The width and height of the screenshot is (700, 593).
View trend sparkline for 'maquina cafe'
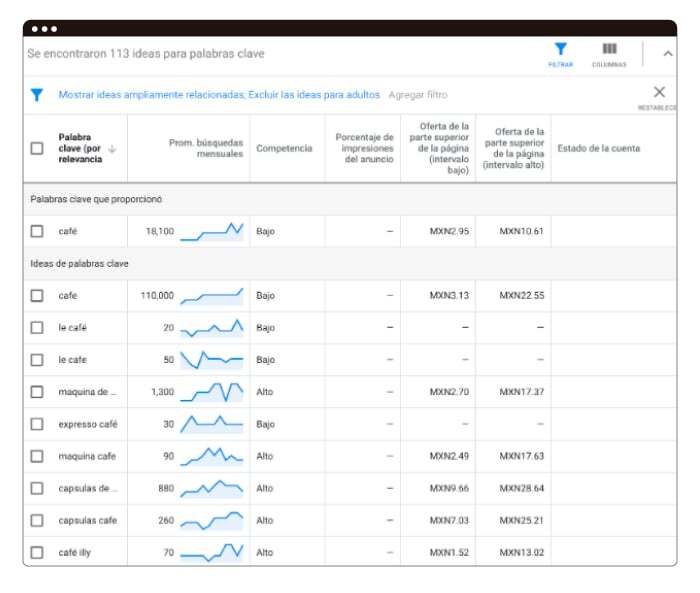point(212,456)
